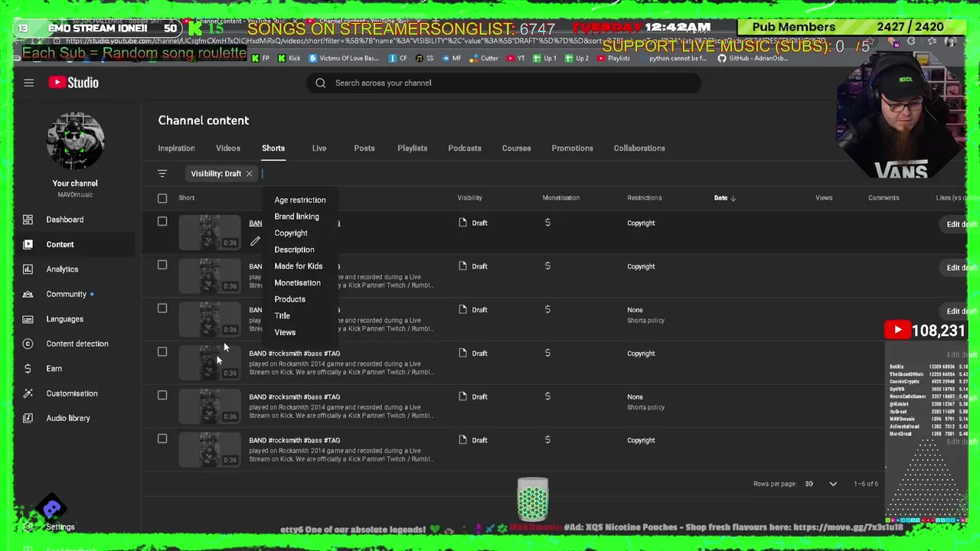Viewport: 980px width, 551px height.
Task: Open the hamburger navigation menu
Action: click(28, 83)
